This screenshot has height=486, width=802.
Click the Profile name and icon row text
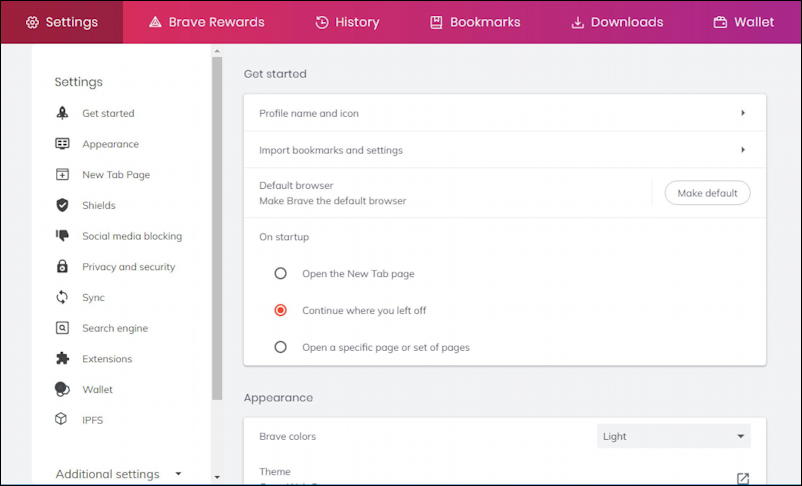[309, 113]
